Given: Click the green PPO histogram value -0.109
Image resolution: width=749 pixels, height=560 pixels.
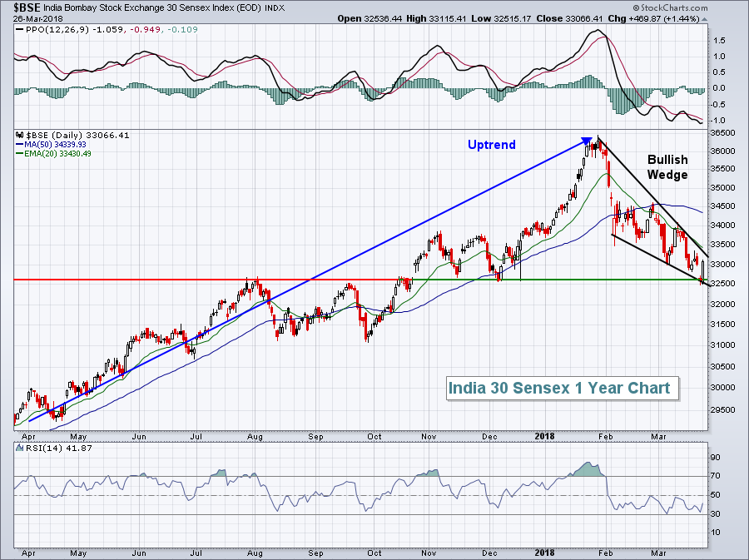Looking at the screenshot, I should pyautogui.click(x=181, y=30).
